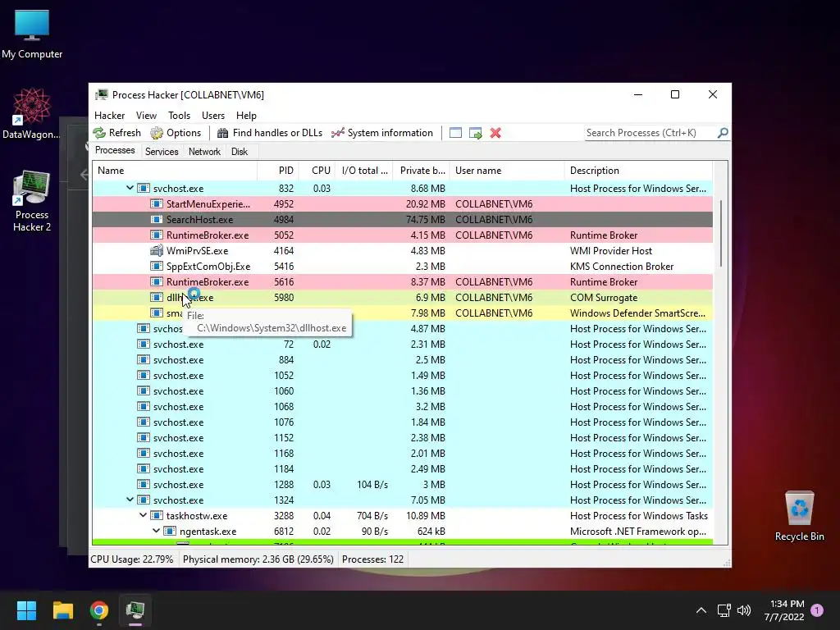Click the find window and thread icon
Image resolution: width=840 pixels, height=630 pixels.
tap(475, 133)
